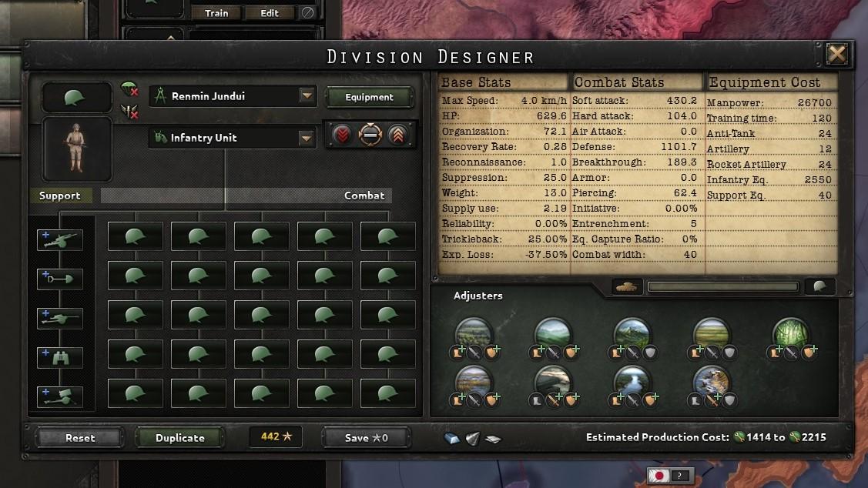Add the anti-tank support company
Image resolution: width=868 pixels, height=488 pixels.
(60, 317)
